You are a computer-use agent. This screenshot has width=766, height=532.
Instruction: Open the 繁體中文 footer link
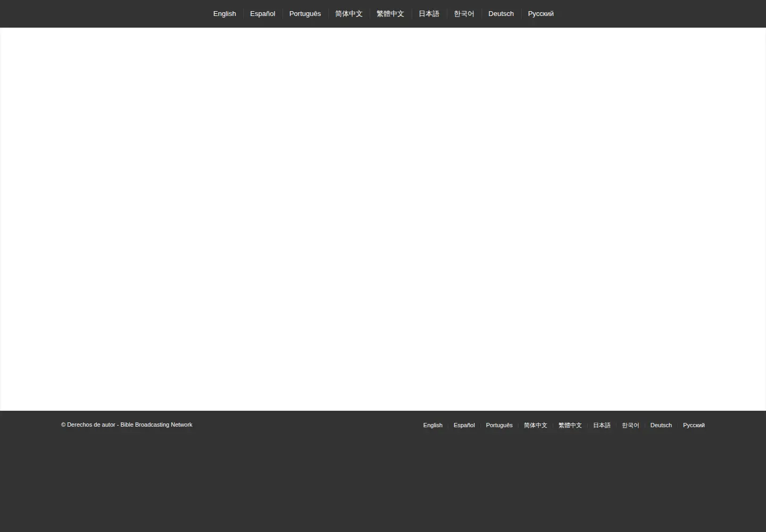click(570, 425)
